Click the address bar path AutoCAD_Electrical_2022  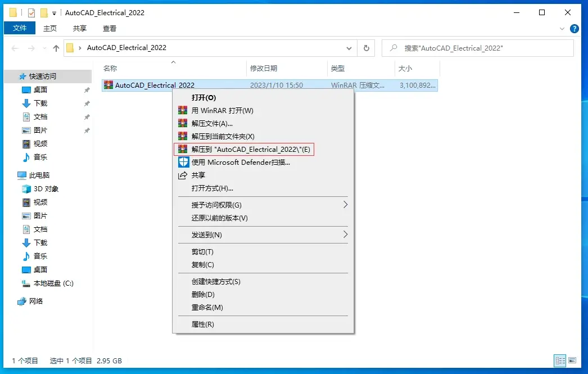coord(126,48)
